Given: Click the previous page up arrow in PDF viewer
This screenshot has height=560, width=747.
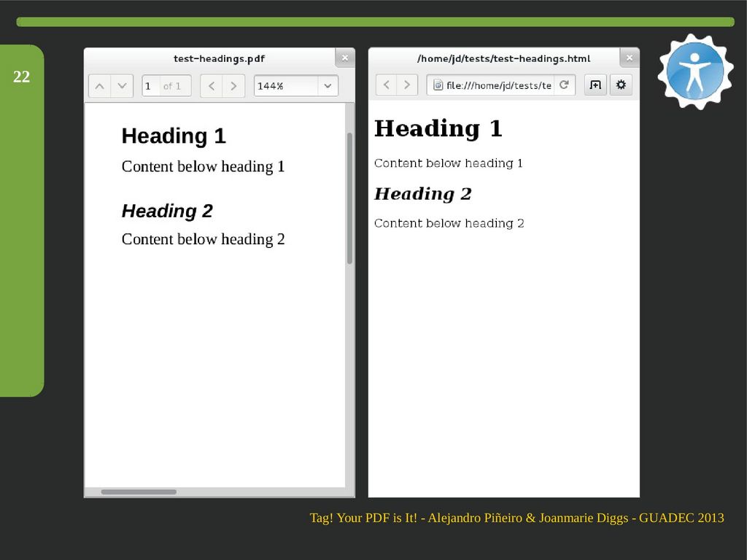Looking at the screenshot, I should click(x=100, y=86).
